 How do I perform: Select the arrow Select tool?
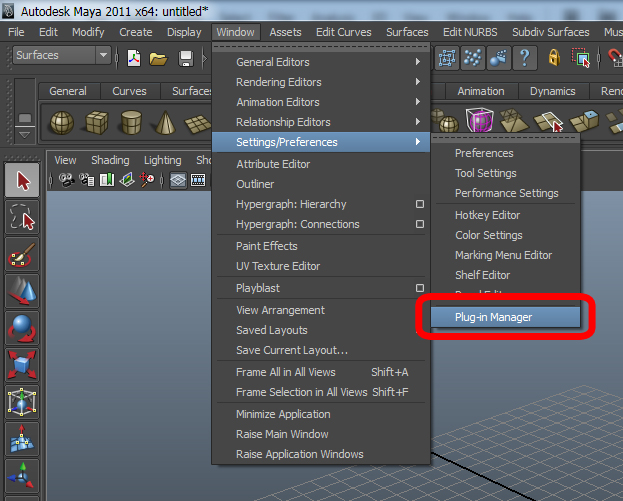[x=22, y=180]
